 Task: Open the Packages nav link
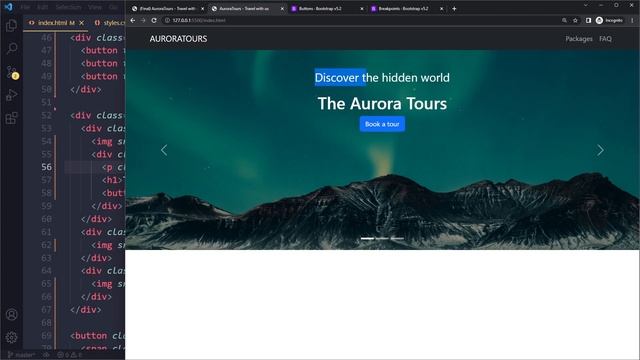[x=579, y=39]
